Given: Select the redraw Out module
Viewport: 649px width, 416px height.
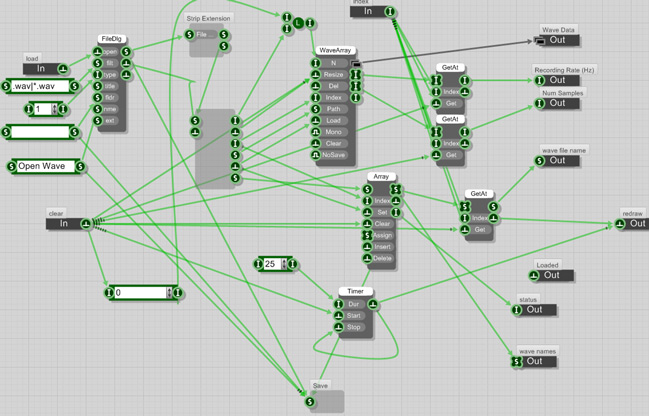Looking at the screenshot, I should click(x=637, y=223).
